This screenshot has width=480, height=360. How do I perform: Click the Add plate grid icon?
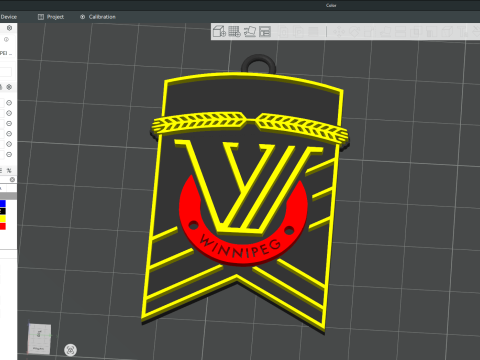(x=234, y=32)
